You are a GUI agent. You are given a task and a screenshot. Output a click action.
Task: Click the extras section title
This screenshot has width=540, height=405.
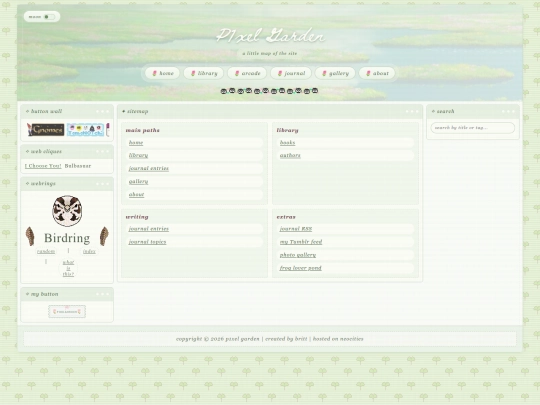286,217
